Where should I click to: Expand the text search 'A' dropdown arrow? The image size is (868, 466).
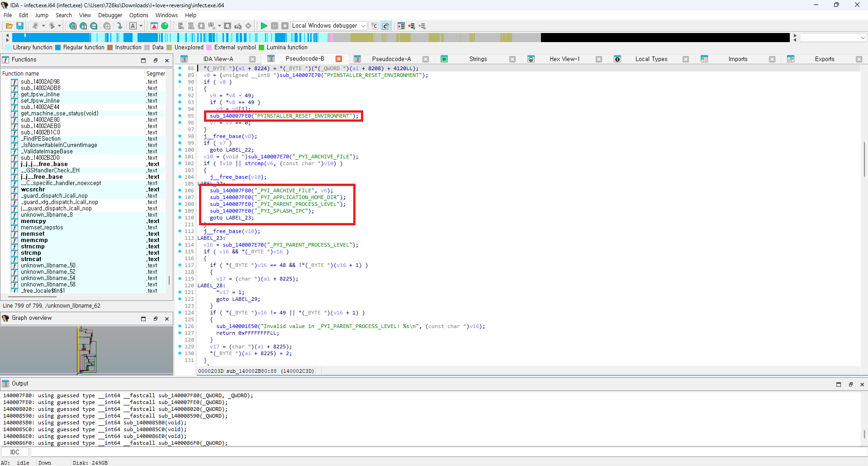click(x=141, y=26)
